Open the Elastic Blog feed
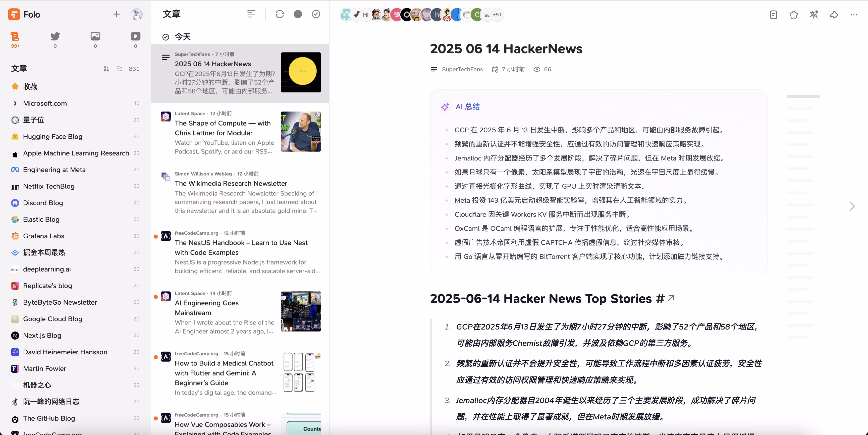This screenshot has width=868, height=435. (75, 219)
